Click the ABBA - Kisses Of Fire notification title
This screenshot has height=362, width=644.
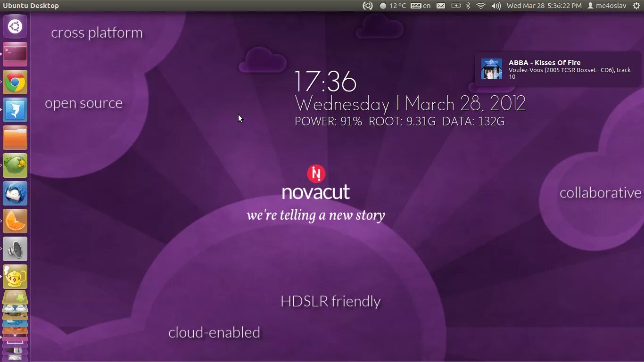[x=545, y=62]
